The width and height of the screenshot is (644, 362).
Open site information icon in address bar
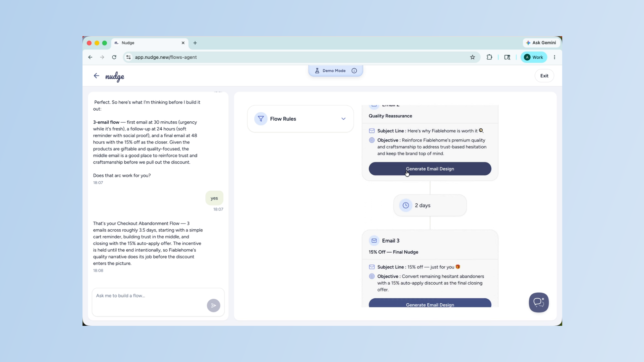tap(128, 57)
